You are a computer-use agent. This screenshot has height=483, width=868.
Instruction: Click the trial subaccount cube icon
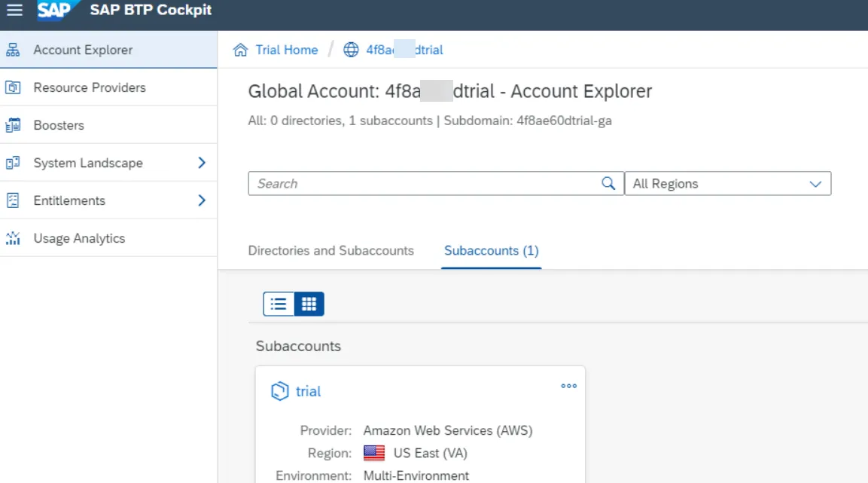coord(279,391)
